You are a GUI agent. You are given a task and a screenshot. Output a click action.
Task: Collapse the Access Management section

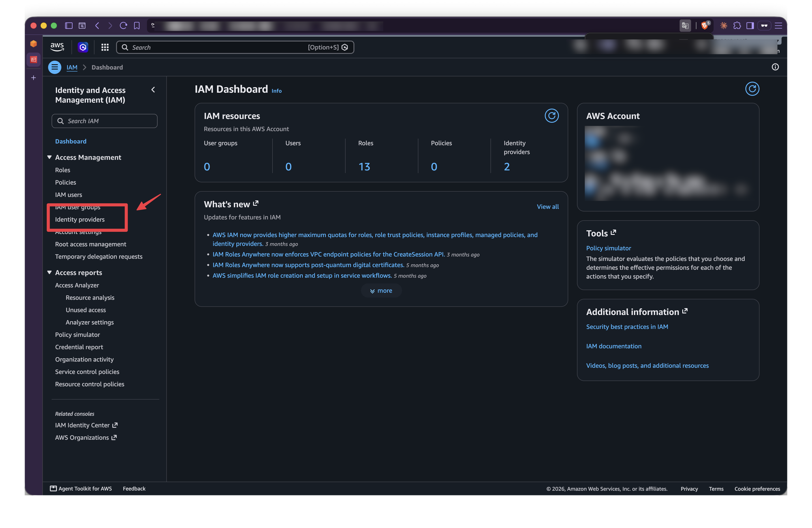click(49, 157)
